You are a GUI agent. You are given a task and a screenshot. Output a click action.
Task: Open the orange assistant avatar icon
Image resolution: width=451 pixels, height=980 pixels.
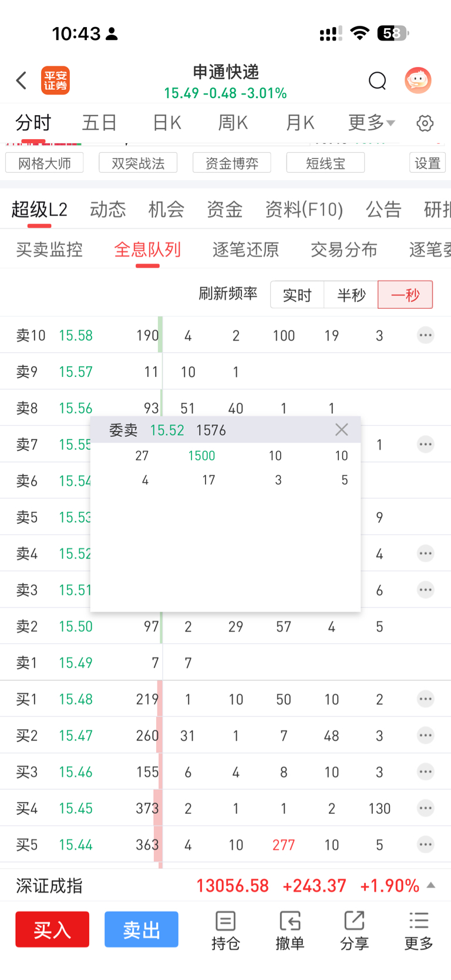pos(418,80)
